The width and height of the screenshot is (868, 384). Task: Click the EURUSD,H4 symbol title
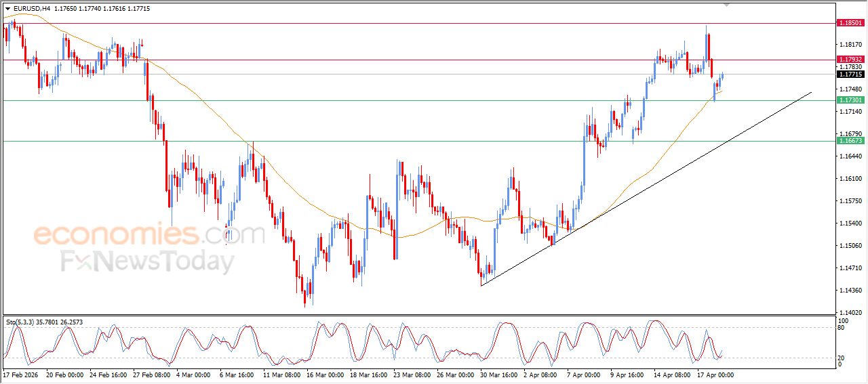[x=31, y=9]
